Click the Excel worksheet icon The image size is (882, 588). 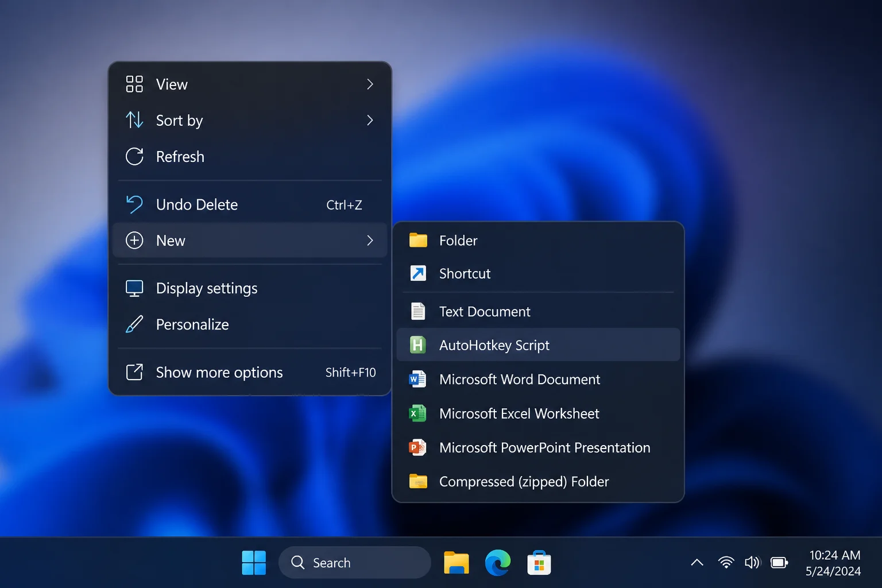[x=417, y=413]
